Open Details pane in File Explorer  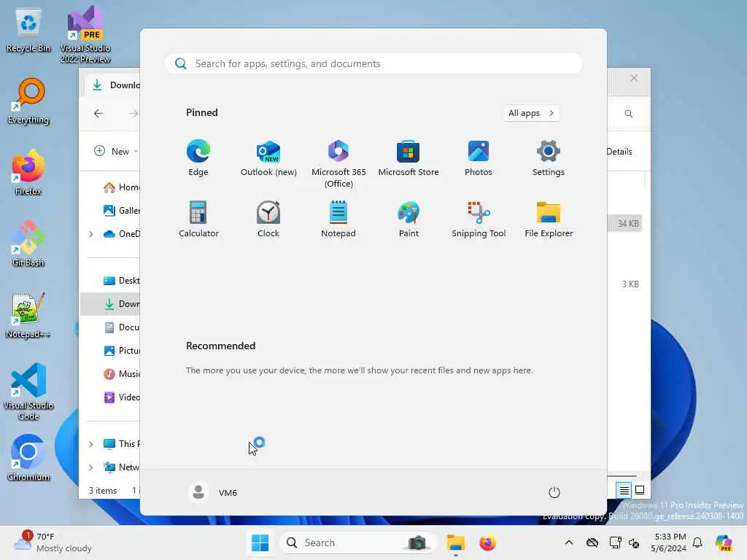(619, 152)
